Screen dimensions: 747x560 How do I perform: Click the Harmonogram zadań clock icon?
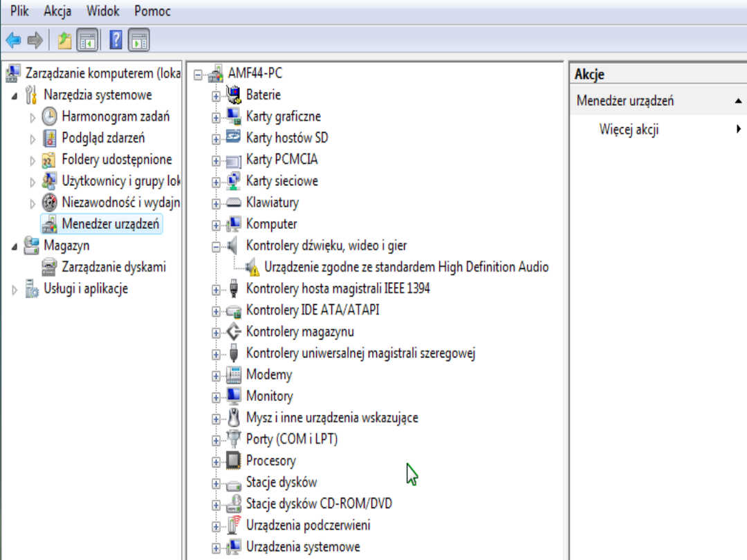[50, 116]
